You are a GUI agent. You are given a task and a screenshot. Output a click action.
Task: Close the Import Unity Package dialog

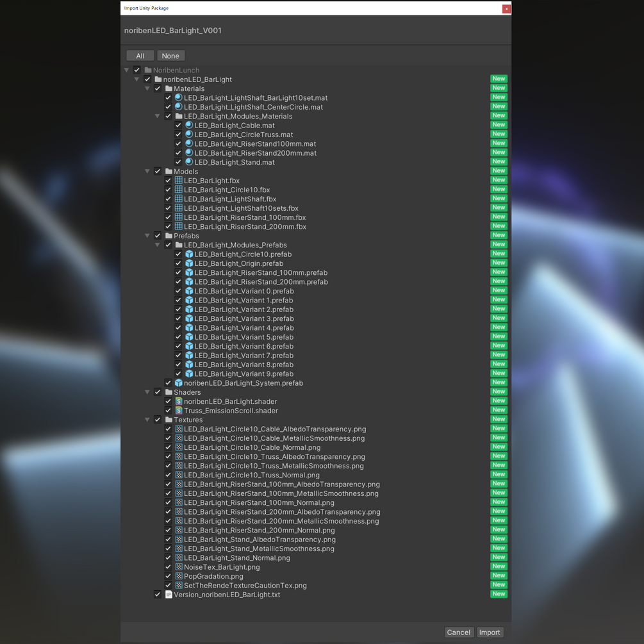pos(506,8)
